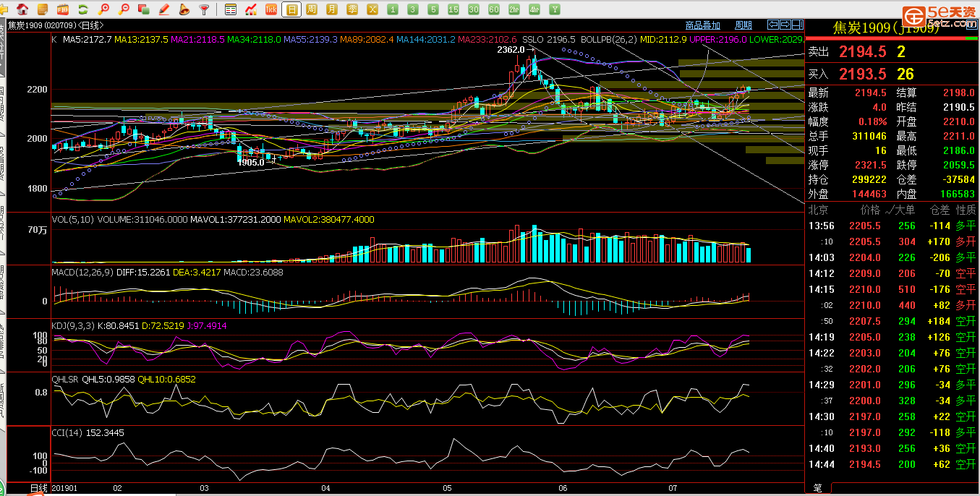Click the 涨停 value 2321.5
The width and height of the screenshot is (980, 496).
coord(872,165)
